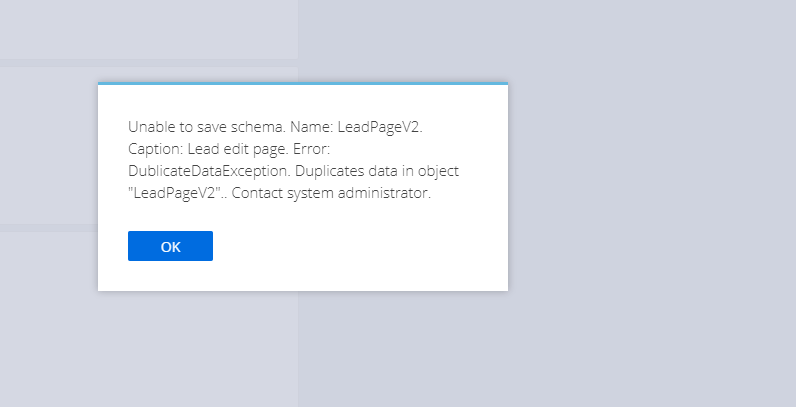Click the lower horizontal divider left of the dialog
Image resolution: width=796 pixels, height=407 pixels.
[x=49, y=228]
